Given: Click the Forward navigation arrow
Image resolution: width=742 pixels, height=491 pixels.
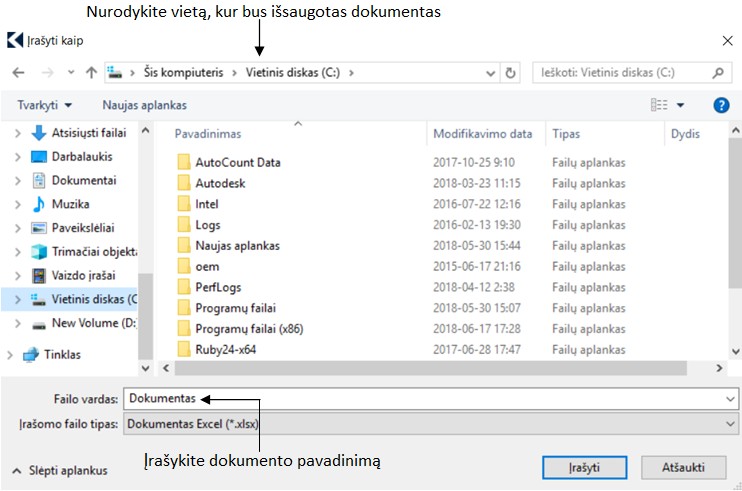Looking at the screenshot, I should [47, 72].
